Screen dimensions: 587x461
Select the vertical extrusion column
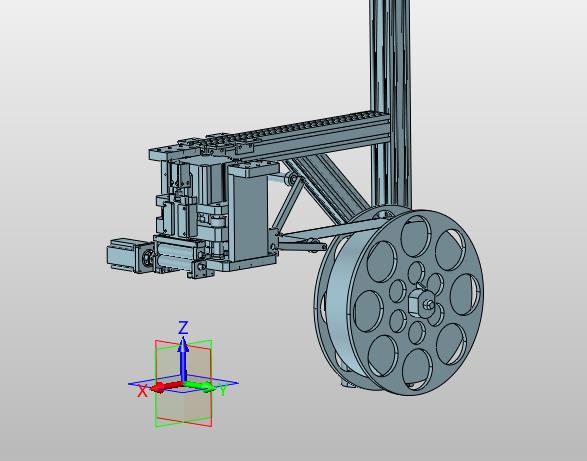[390, 105]
